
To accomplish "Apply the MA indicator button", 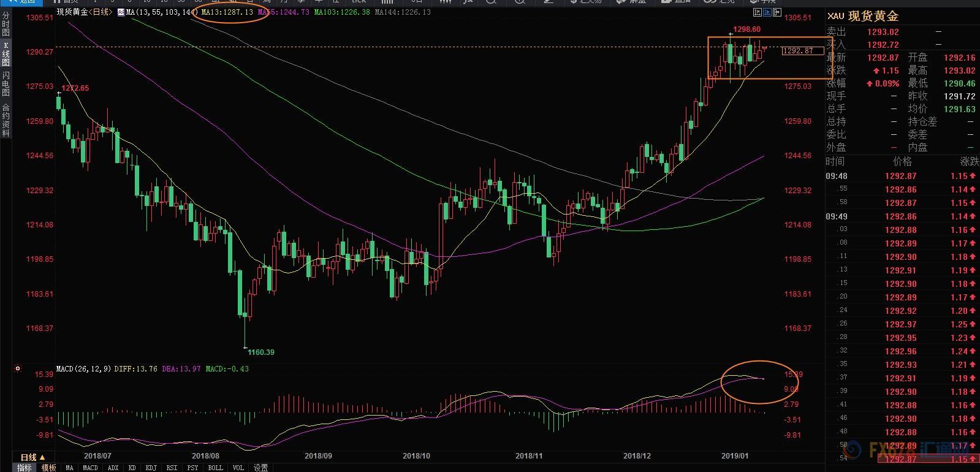I will tap(69, 468).
